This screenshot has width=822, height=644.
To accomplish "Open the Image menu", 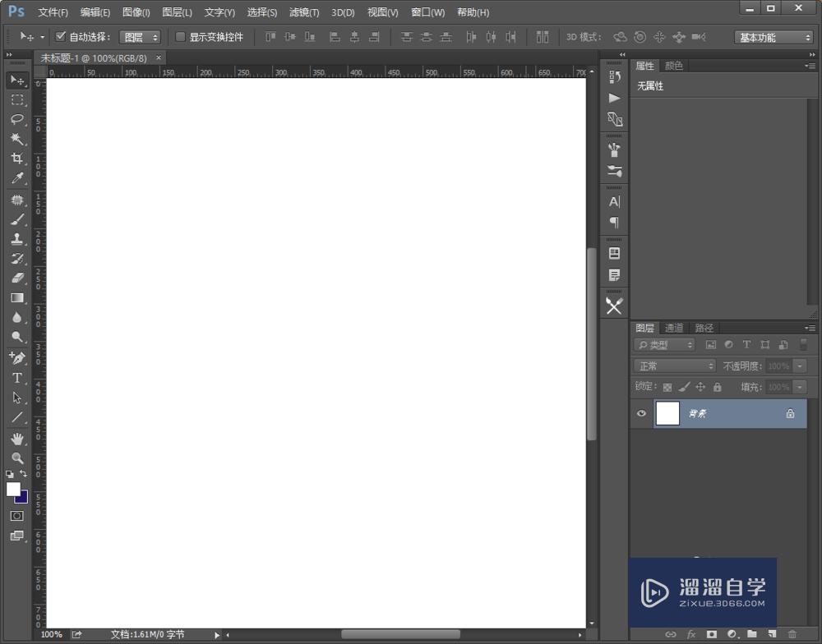I will point(136,12).
